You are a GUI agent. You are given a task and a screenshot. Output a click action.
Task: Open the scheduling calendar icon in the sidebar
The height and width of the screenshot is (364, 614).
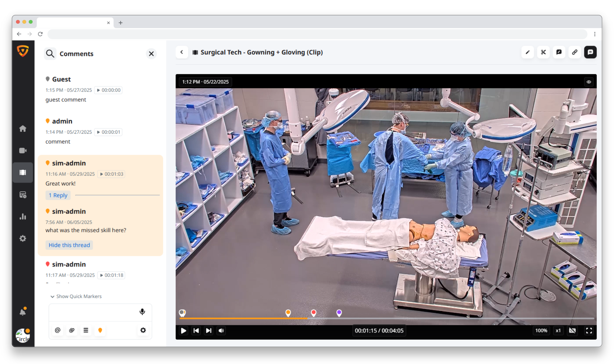point(23,195)
